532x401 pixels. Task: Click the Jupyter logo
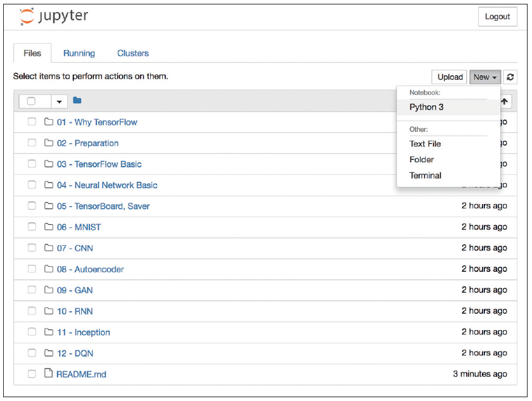[54, 16]
